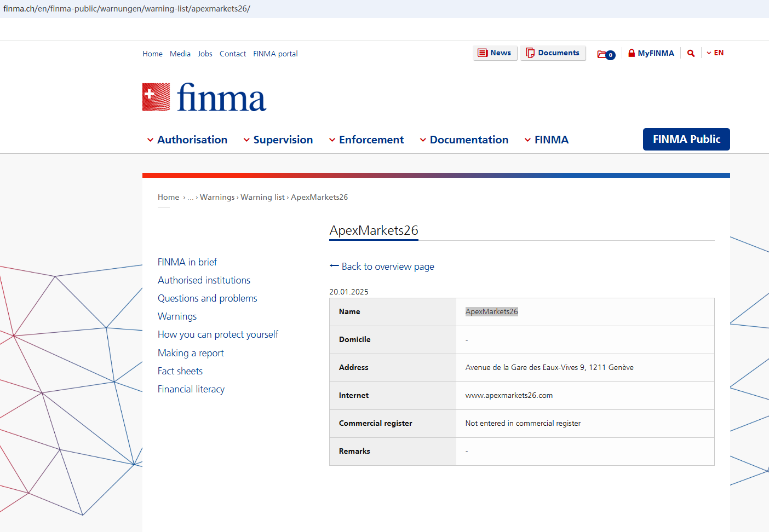This screenshot has height=532, width=769.
Task: Click the Domicile row label
Action: click(355, 339)
